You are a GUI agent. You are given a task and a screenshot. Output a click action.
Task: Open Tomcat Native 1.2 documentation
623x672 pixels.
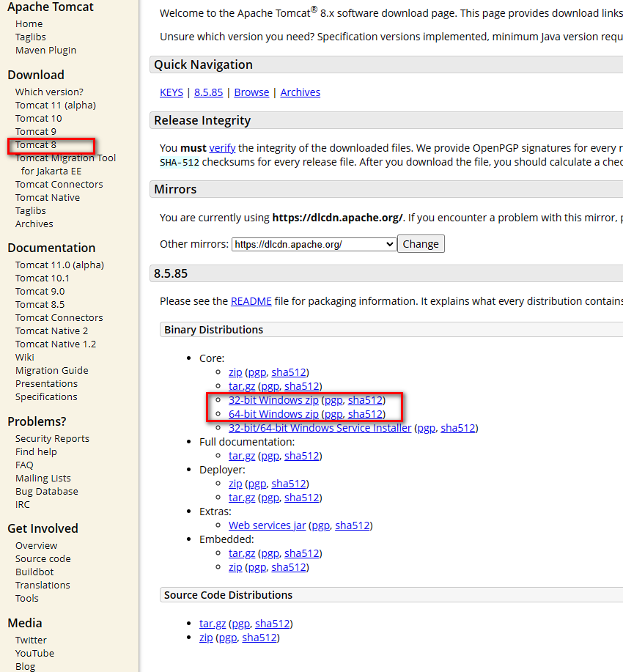point(56,344)
